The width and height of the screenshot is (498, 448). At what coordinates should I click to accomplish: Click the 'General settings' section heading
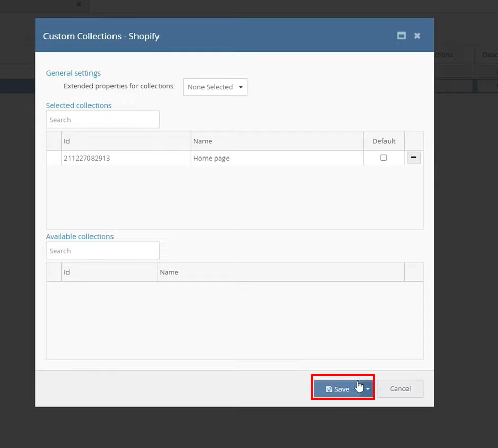[73, 73]
